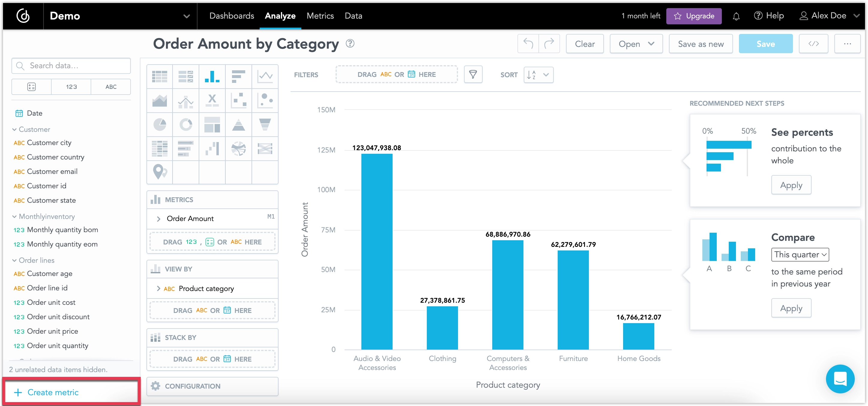This screenshot has width=868, height=406.
Task: Click the Clear button to reset chart
Action: click(x=585, y=44)
